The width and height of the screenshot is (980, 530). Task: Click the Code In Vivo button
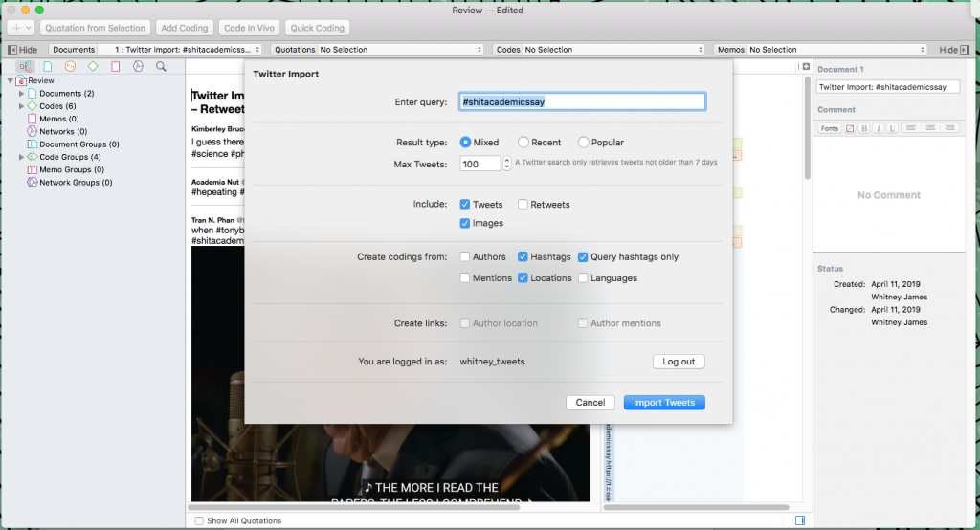coord(250,28)
